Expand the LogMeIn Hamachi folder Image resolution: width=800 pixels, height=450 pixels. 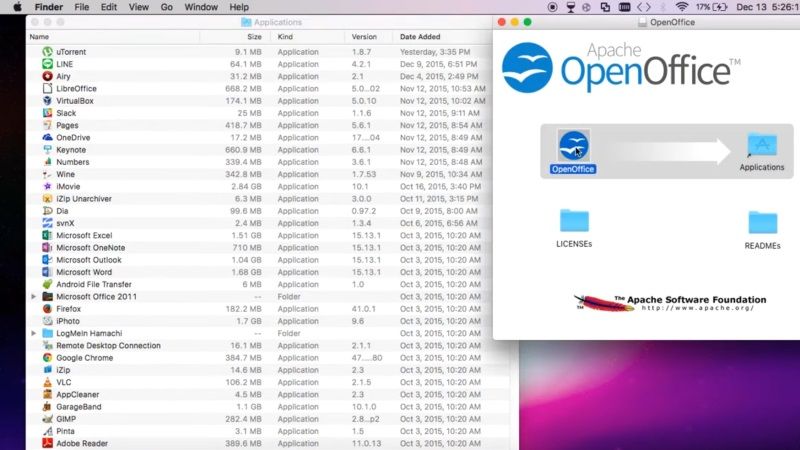[34, 333]
